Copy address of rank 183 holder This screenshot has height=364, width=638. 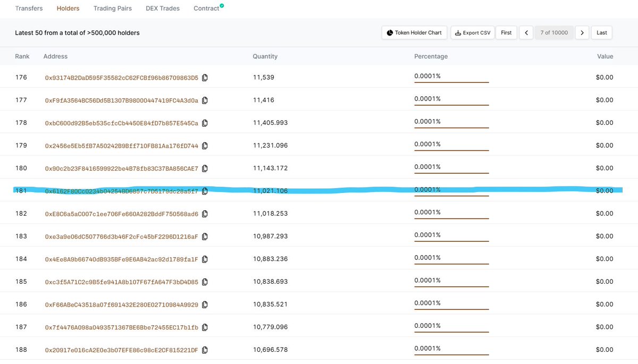tap(205, 236)
